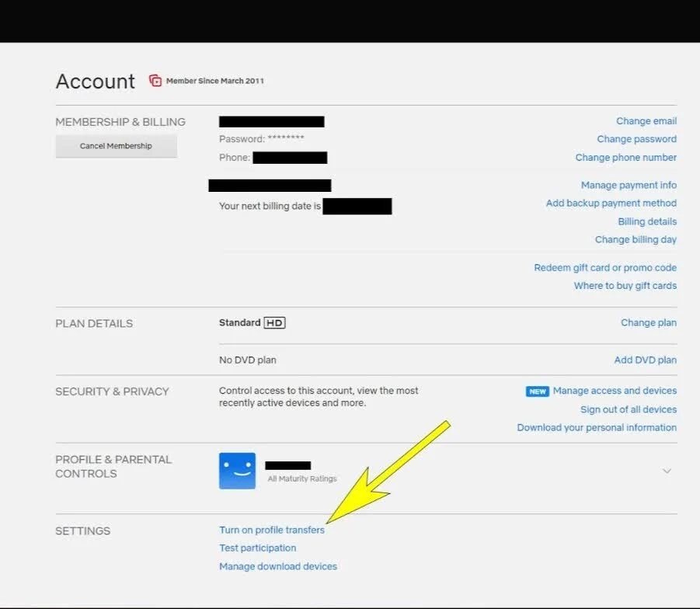Select Download your personal information

point(596,428)
